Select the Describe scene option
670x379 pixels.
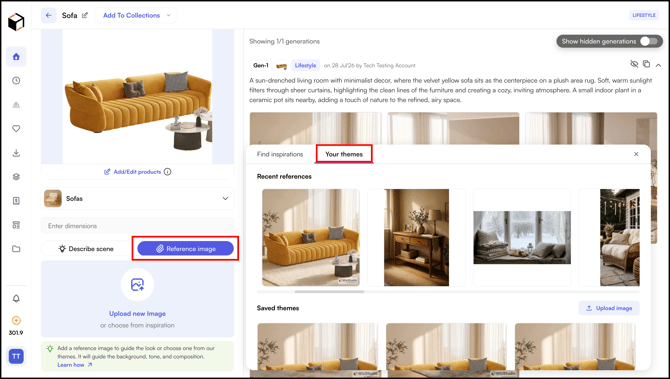tap(86, 249)
